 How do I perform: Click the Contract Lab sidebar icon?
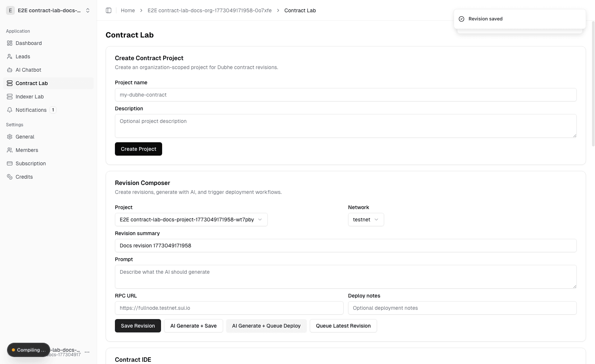coord(10,83)
